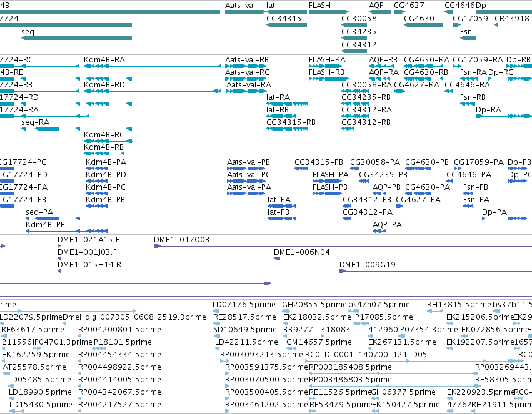Select transcript FLASH-RB
The image size is (532, 414).
(x=328, y=79)
